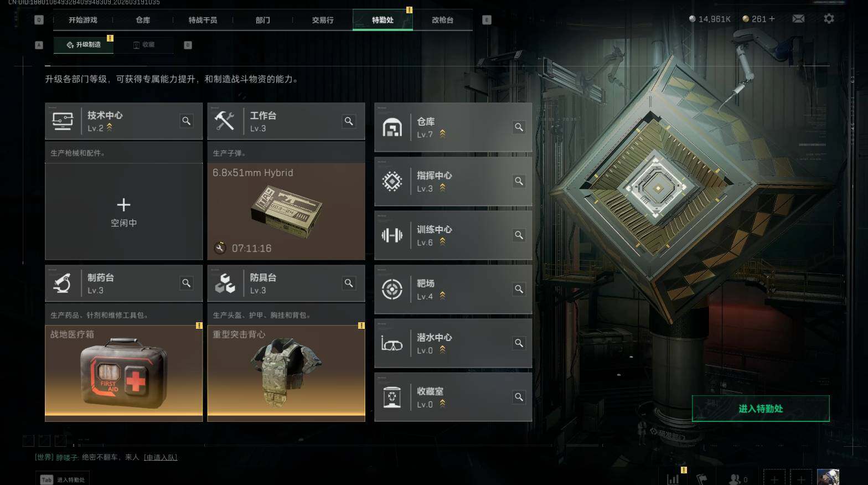Expand the 收藏室 Lv.0 panel
Screen dimensions: 868x485
tap(453, 397)
